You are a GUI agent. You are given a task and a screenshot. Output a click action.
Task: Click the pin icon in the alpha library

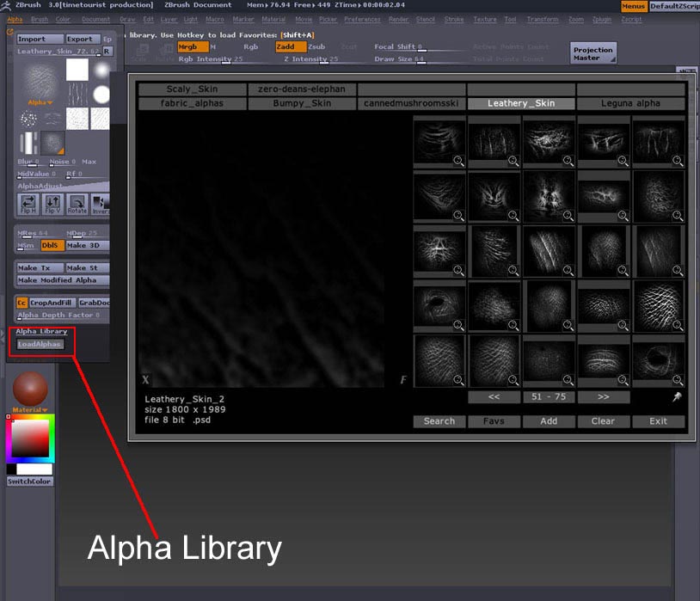click(677, 397)
